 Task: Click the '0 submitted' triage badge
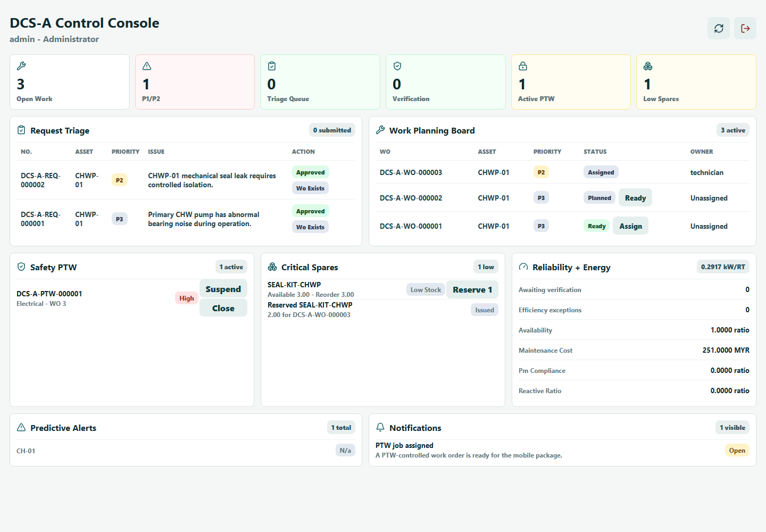332,130
